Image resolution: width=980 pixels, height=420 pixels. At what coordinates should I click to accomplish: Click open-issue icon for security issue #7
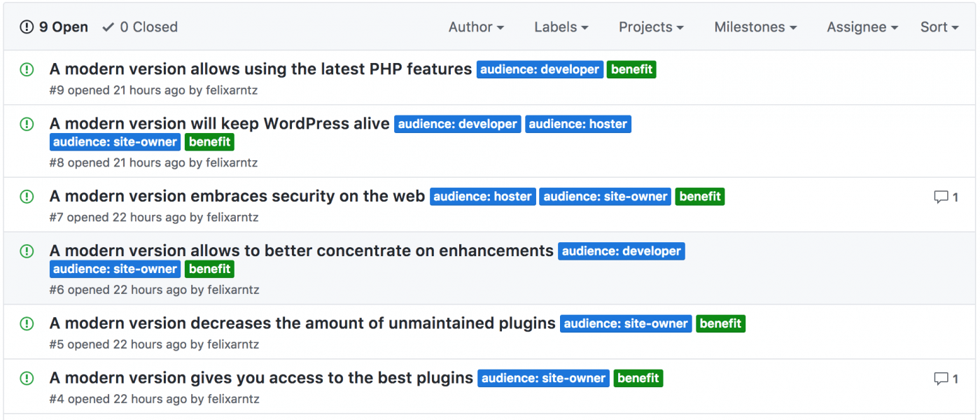coord(27,197)
